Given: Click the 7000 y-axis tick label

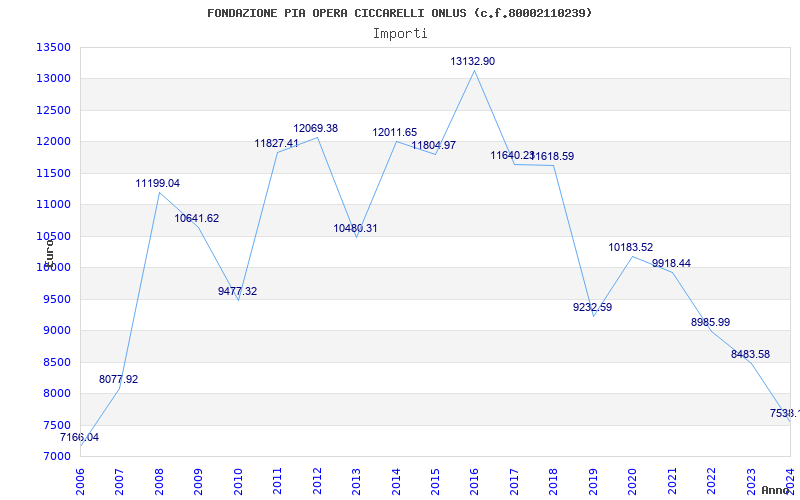Looking at the screenshot, I should pos(56,456).
